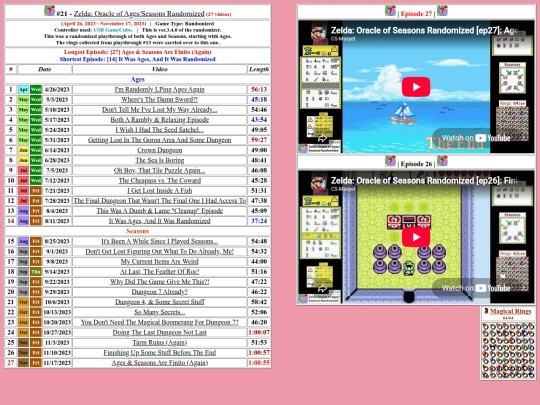Viewport: 540px width, 405px height.
Task: Open the Crown Dungeon video link
Action: [x=159, y=150]
